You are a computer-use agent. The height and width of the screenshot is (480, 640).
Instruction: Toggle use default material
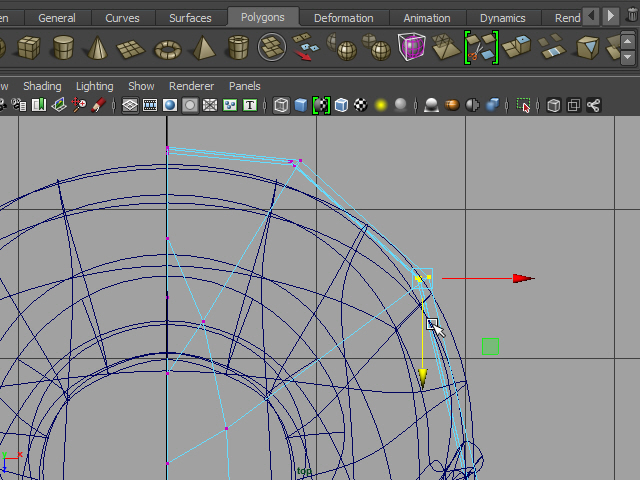pyautogui.click(x=321, y=105)
